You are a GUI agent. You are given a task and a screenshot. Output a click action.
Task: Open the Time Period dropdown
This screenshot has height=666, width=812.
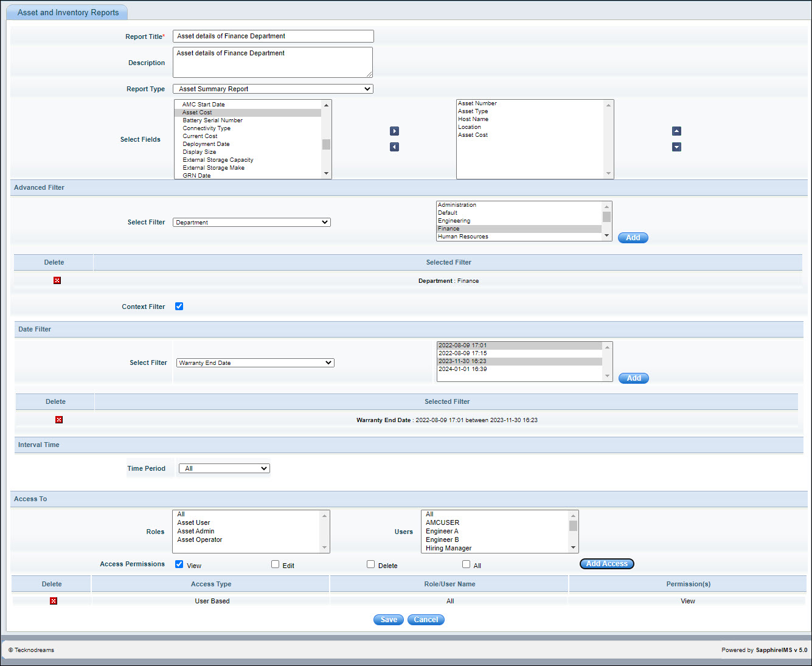coord(224,468)
